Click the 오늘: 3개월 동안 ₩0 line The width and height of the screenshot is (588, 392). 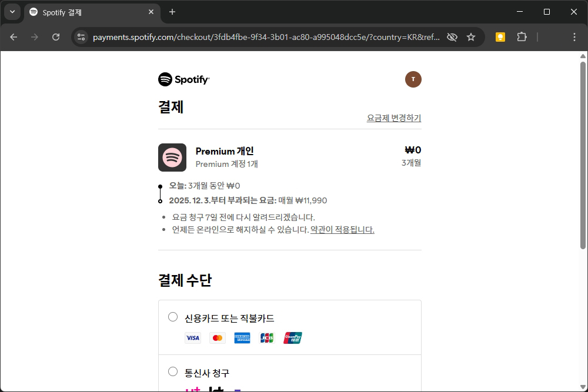[205, 186]
